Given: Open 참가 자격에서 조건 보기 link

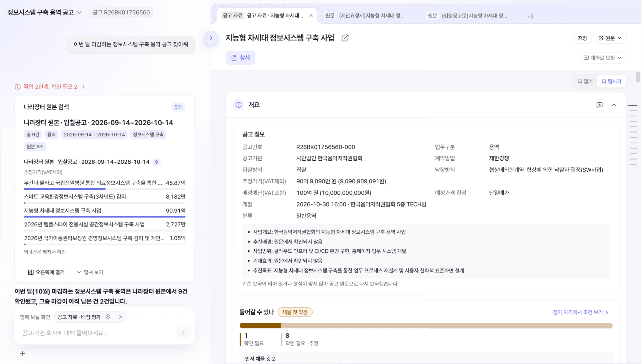Looking at the screenshot, I should pyautogui.click(x=580, y=312).
